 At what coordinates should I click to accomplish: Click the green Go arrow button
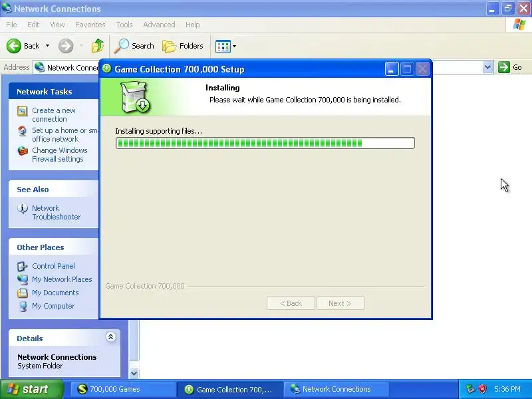pyautogui.click(x=504, y=67)
